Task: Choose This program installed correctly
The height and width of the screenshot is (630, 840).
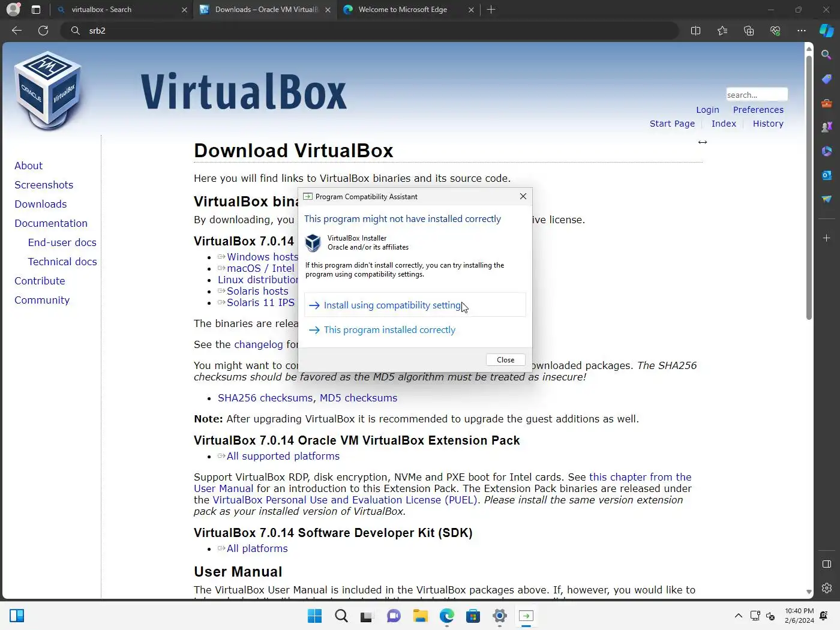Action: [x=415, y=330]
